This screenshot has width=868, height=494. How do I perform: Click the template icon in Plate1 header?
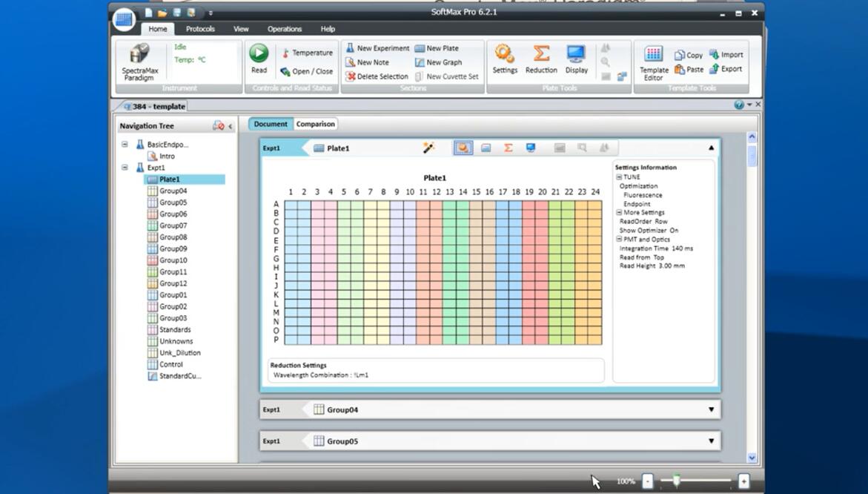click(486, 148)
